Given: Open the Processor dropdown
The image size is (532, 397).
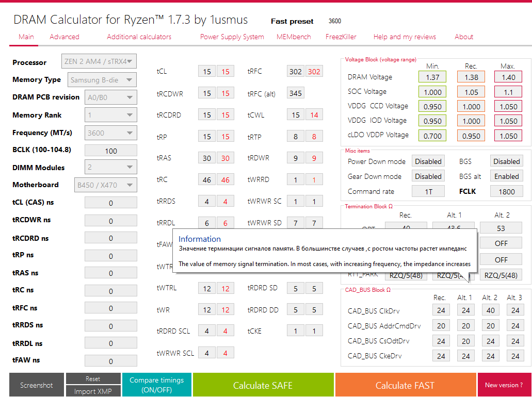Looking at the screenshot, I should coord(99,61).
